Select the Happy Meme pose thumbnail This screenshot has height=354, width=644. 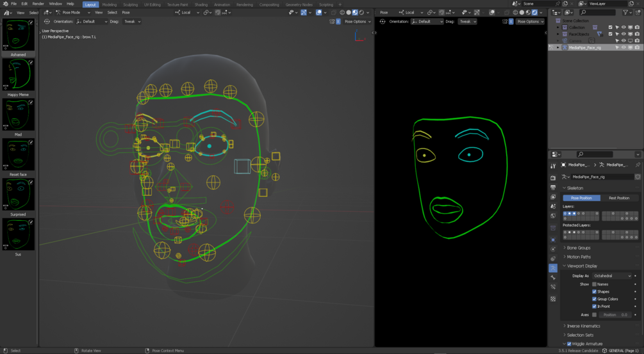pyautogui.click(x=18, y=75)
